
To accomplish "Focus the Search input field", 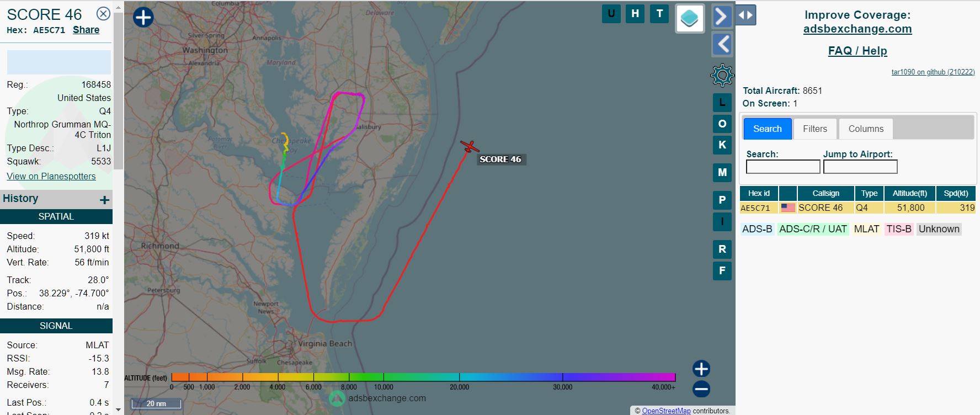I will (x=782, y=167).
